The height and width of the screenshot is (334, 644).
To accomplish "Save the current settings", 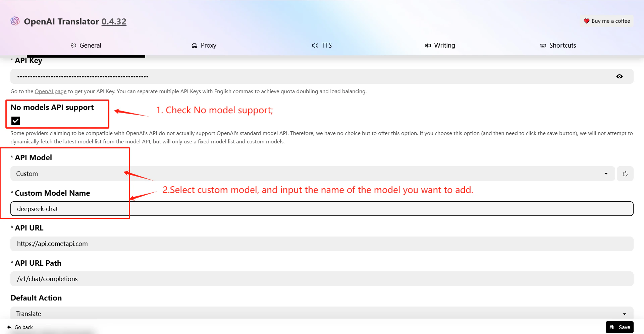I will (619, 327).
